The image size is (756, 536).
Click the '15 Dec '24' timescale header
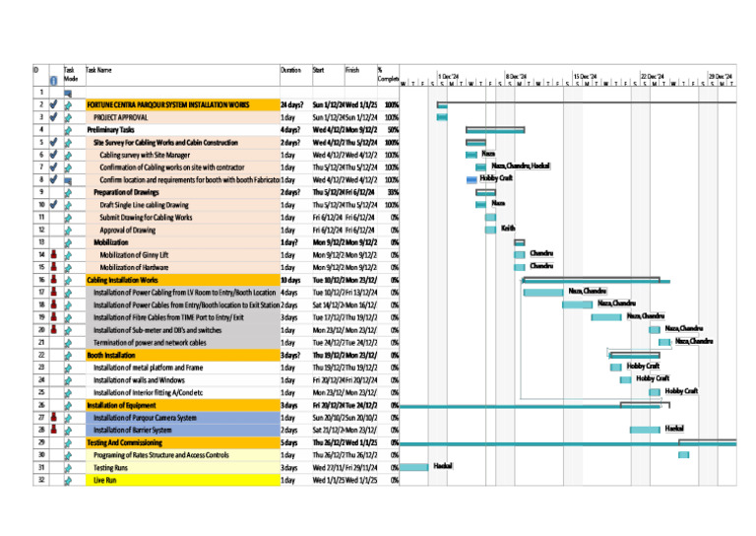585,76
